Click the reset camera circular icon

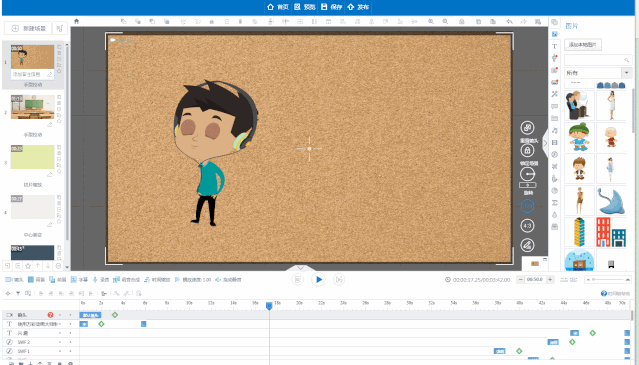[527, 128]
